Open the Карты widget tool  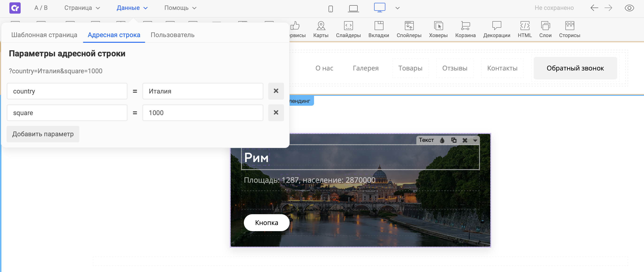[x=321, y=30]
